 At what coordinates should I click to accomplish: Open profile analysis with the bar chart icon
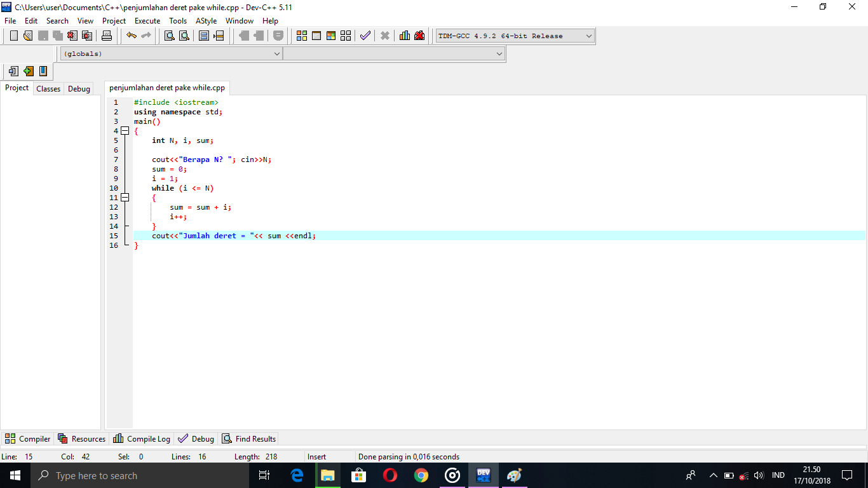point(404,36)
